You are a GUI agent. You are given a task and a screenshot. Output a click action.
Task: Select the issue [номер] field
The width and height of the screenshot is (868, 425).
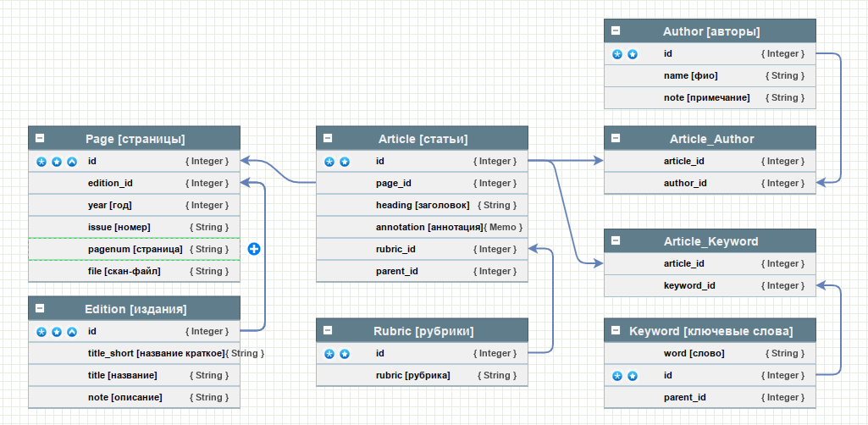[x=134, y=228]
